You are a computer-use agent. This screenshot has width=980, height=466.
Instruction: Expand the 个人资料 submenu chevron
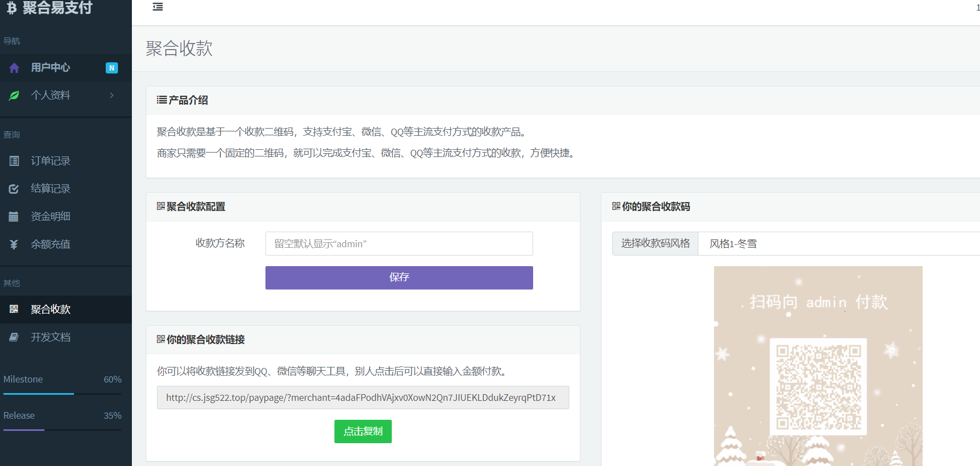point(112,95)
